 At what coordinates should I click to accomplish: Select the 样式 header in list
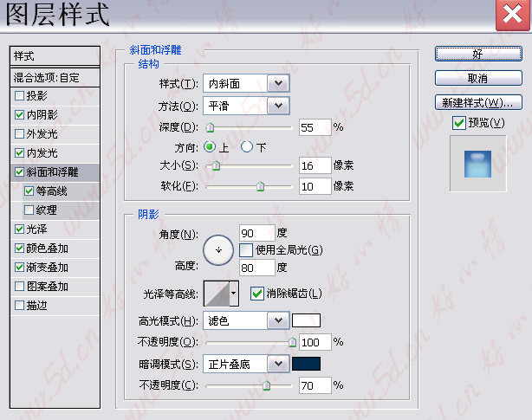[55, 56]
